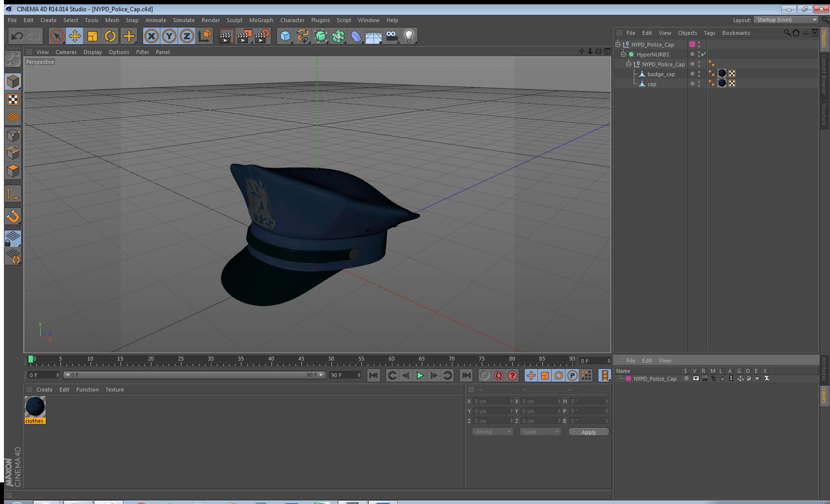Click the Apply button

589,432
